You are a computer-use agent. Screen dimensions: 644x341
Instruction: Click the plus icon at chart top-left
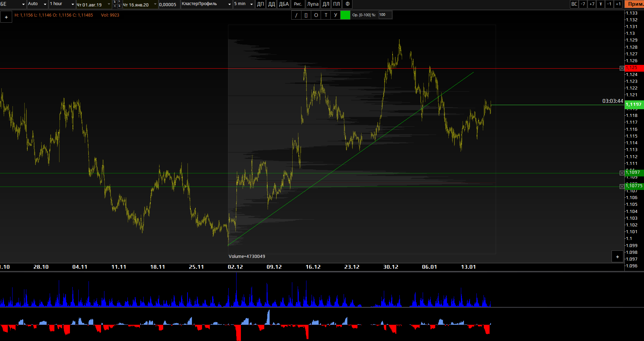tap(6, 17)
